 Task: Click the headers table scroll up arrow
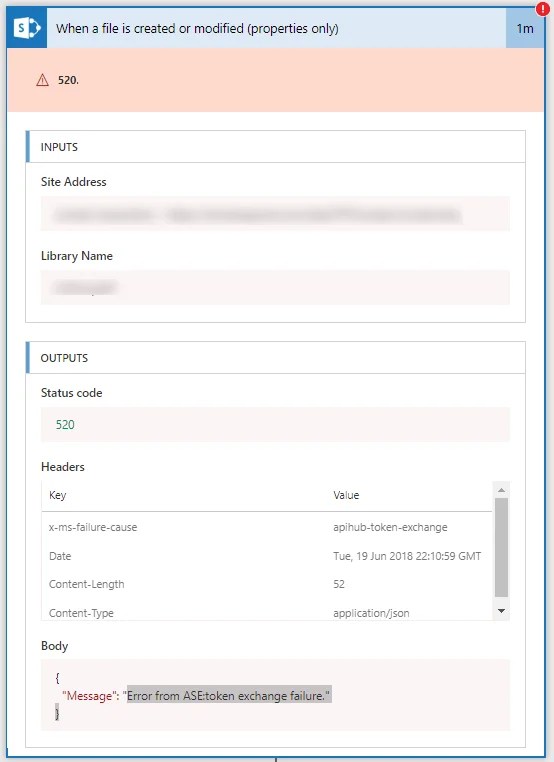pyautogui.click(x=502, y=490)
